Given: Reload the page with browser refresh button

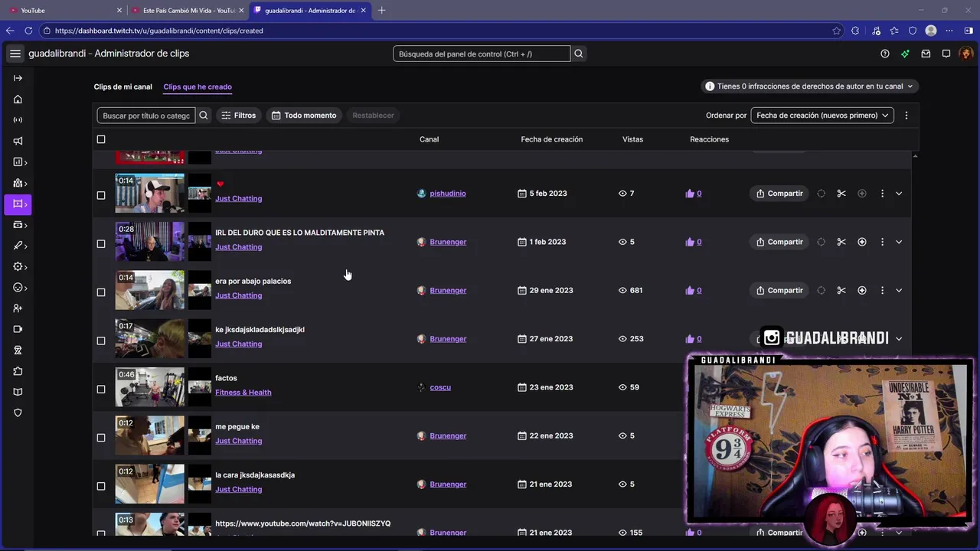Looking at the screenshot, I should (28, 31).
